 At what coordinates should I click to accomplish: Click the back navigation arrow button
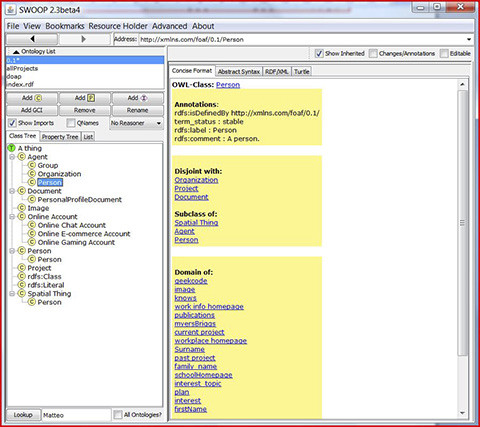click(x=32, y=39)
